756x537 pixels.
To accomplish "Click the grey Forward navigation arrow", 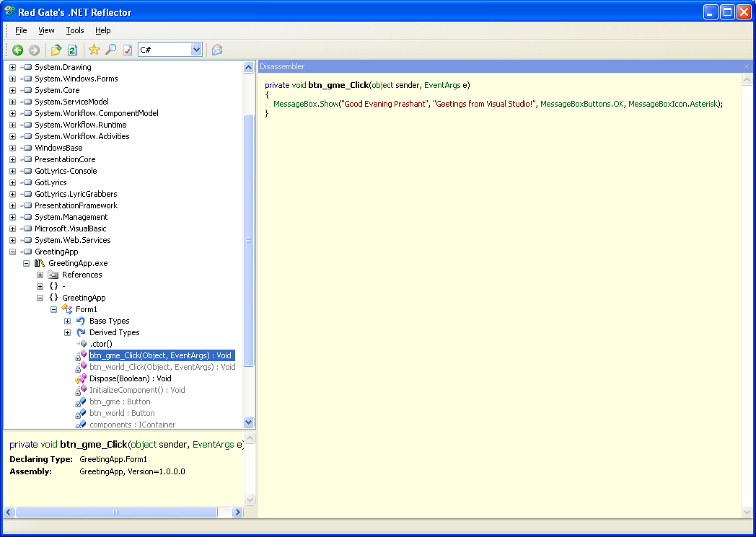I will 34,50.
